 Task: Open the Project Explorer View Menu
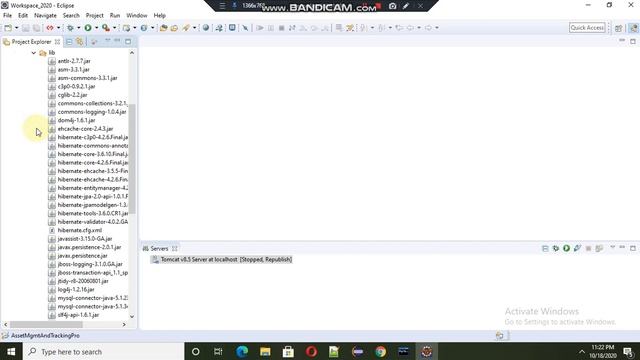coord(107,41)
